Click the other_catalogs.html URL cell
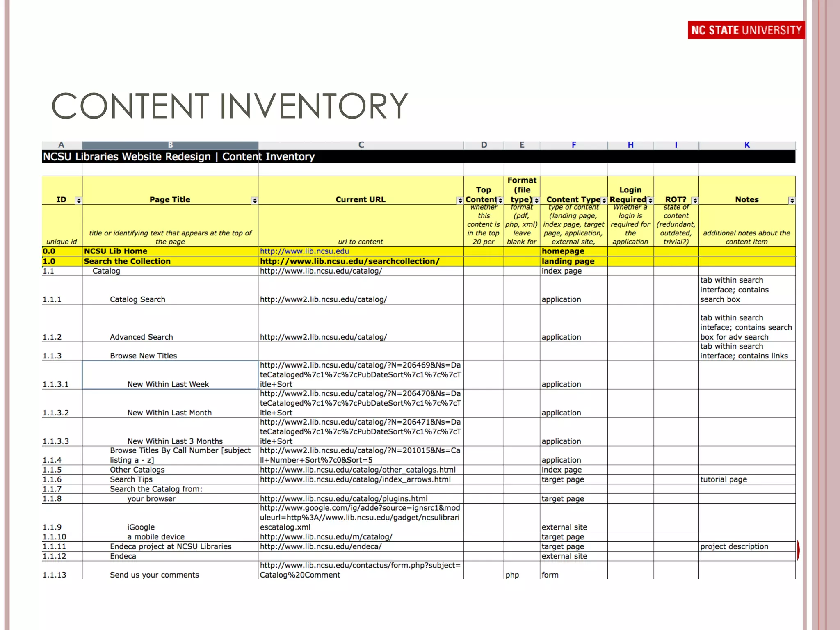This screenshot has height=630, width=840. click(x=361, y=470)
